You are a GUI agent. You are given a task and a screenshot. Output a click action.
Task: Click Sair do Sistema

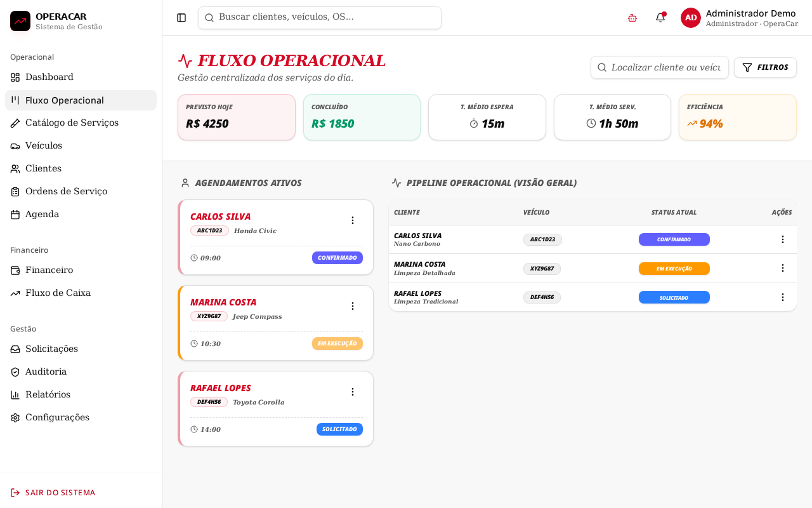tap(81, 493)
